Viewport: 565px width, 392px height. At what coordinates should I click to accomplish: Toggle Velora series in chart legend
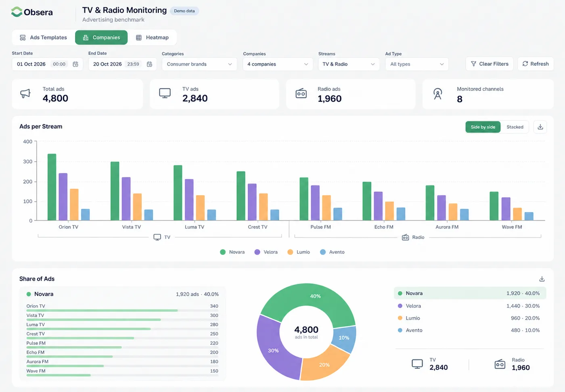pos(266,252)
